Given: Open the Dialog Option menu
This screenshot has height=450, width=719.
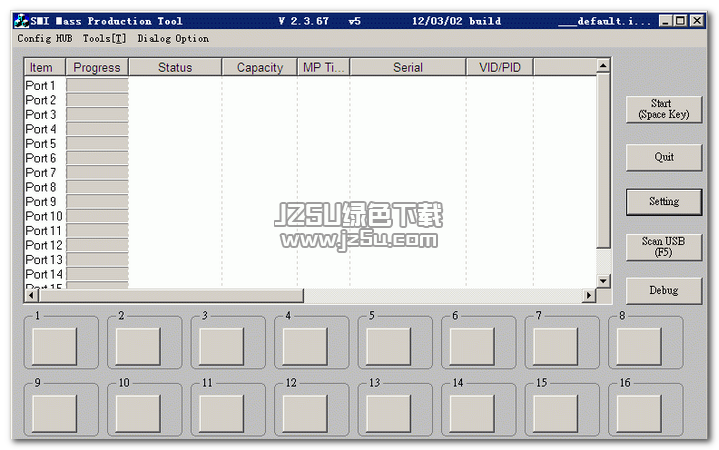Looking at the screenshot, I should [x=173, y=39].
